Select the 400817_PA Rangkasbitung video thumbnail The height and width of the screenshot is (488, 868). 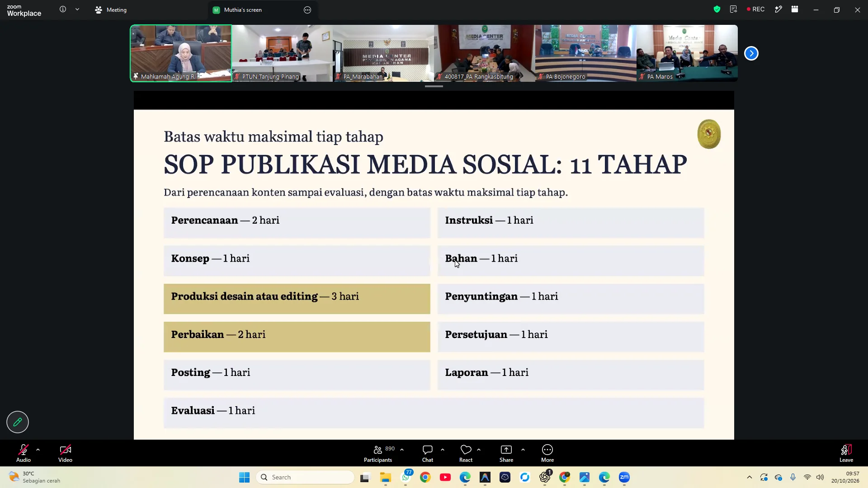click(x=485, y=53)
